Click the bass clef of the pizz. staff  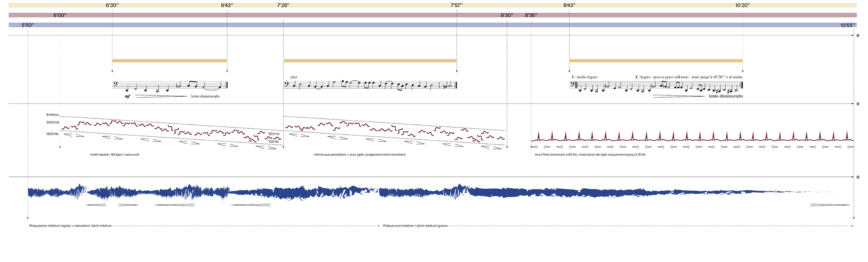[x=286, y=84]
